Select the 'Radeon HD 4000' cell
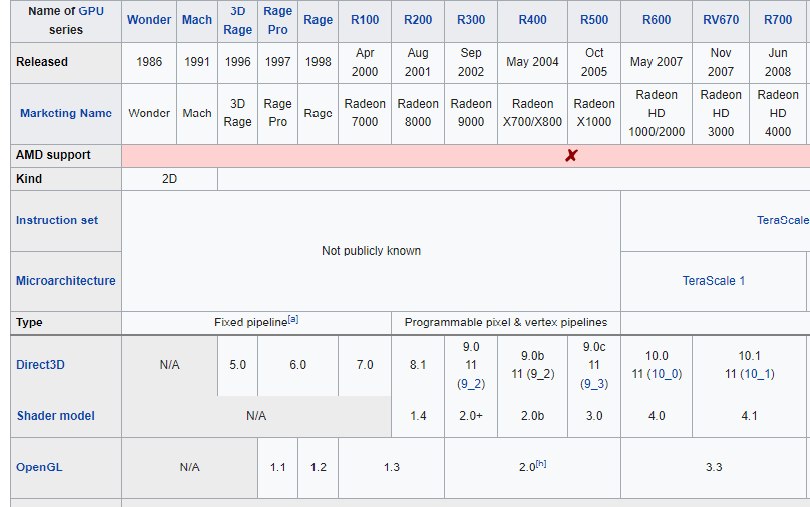 [x=777, y=113]
